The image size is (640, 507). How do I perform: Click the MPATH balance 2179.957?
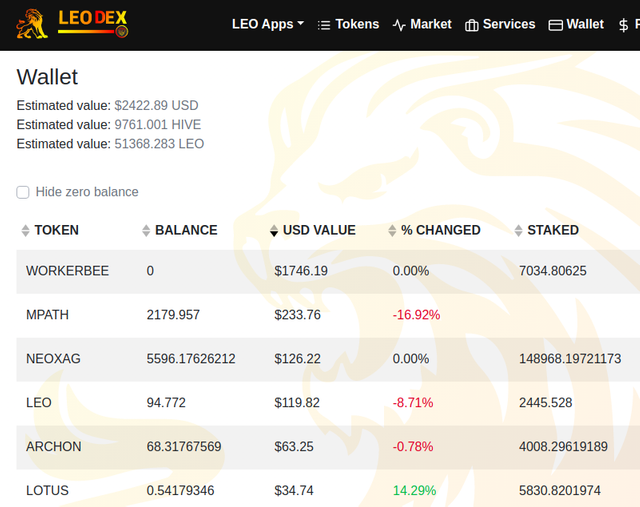[173, 315]
